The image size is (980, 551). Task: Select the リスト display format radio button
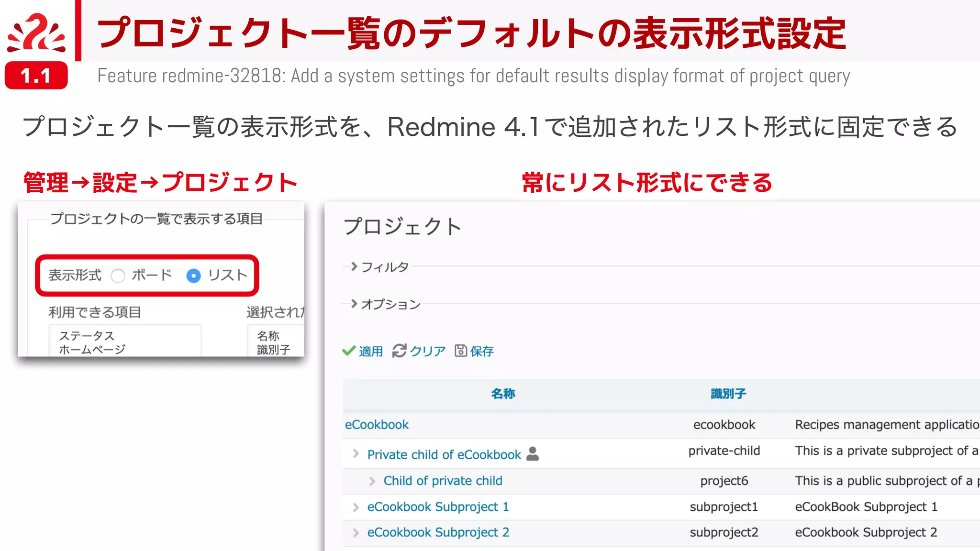[x=193, y=276]
